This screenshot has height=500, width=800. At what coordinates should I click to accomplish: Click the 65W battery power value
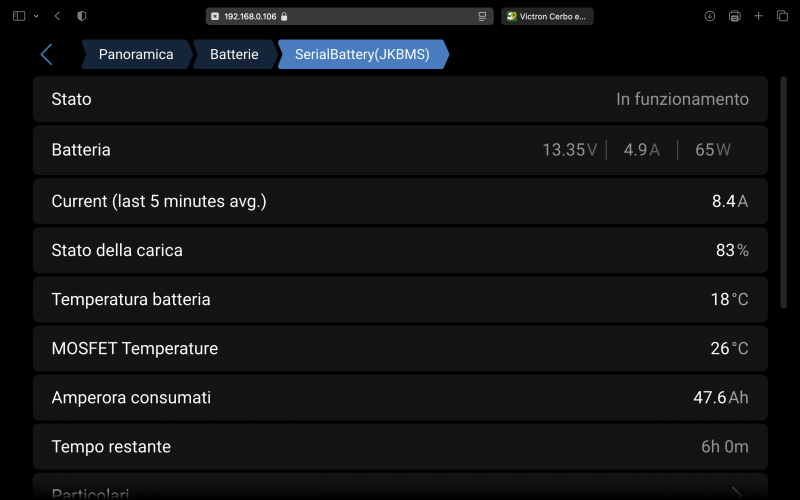click(713, 150)
